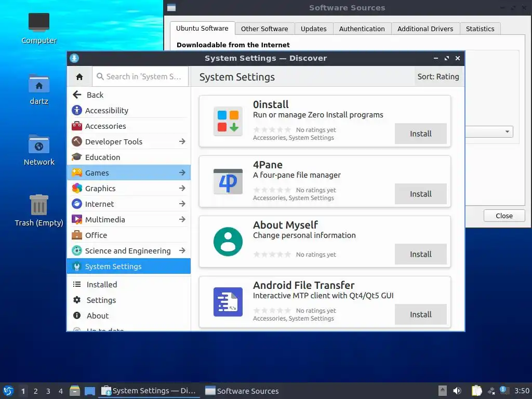The image size is (532, 399).
Task: Open the Sort: Rating dropdown
Action: (438, 77)
